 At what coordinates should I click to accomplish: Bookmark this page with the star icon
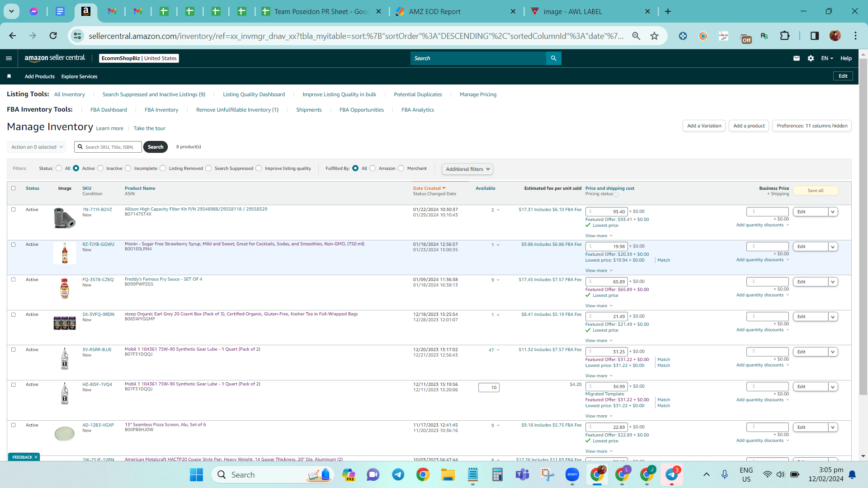point(654,36)
